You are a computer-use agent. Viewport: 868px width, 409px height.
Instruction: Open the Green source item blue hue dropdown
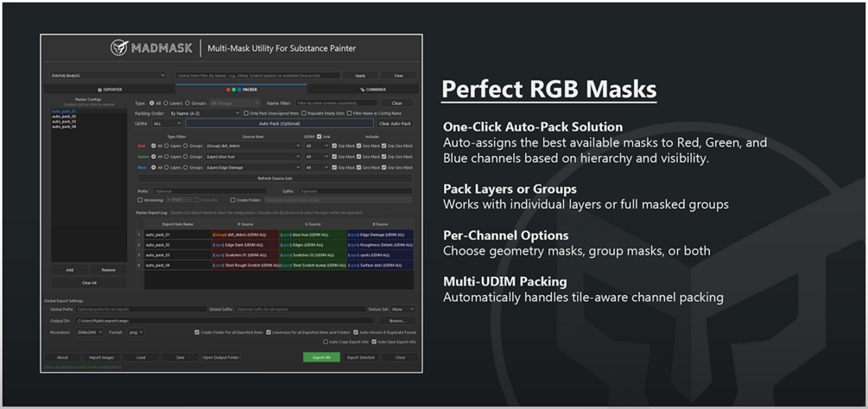252,156
